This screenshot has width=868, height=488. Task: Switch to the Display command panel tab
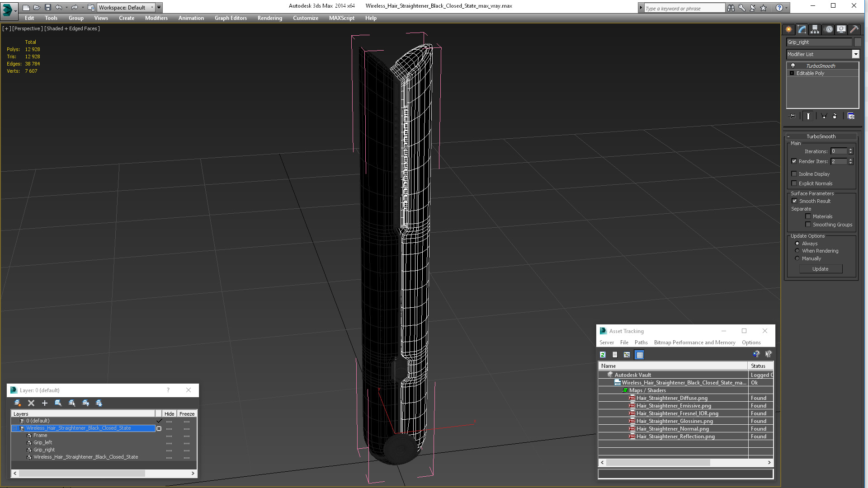pyautogui.click(x=841, y=29)
